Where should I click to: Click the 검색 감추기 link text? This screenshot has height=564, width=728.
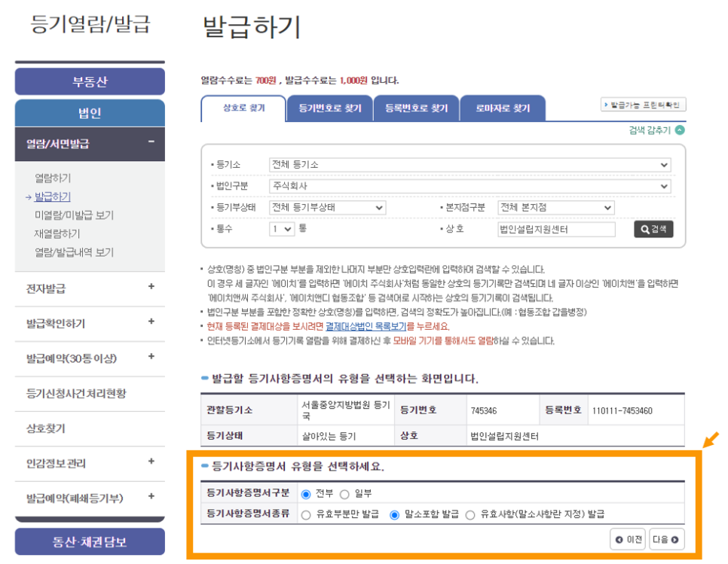coord(650,130)
